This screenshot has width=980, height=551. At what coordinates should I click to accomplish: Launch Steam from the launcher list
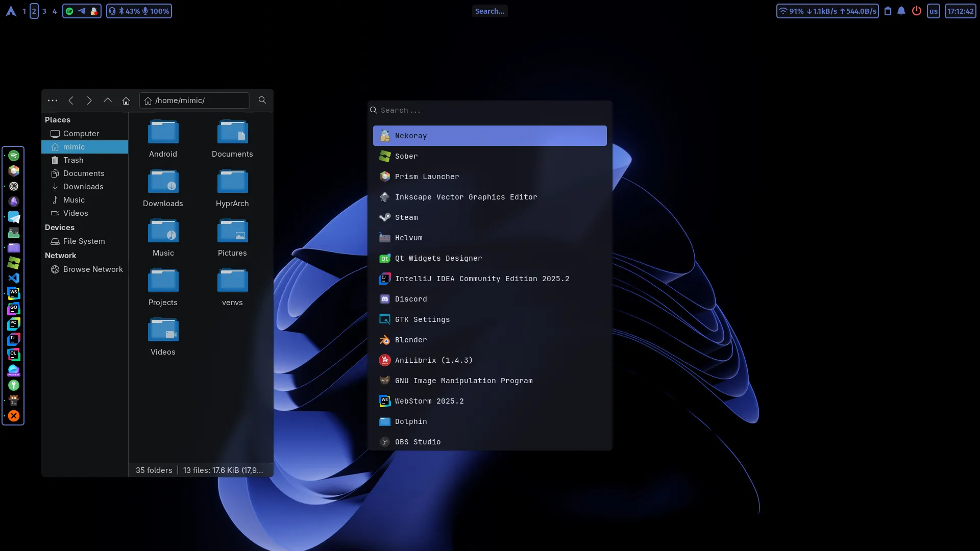490,217
